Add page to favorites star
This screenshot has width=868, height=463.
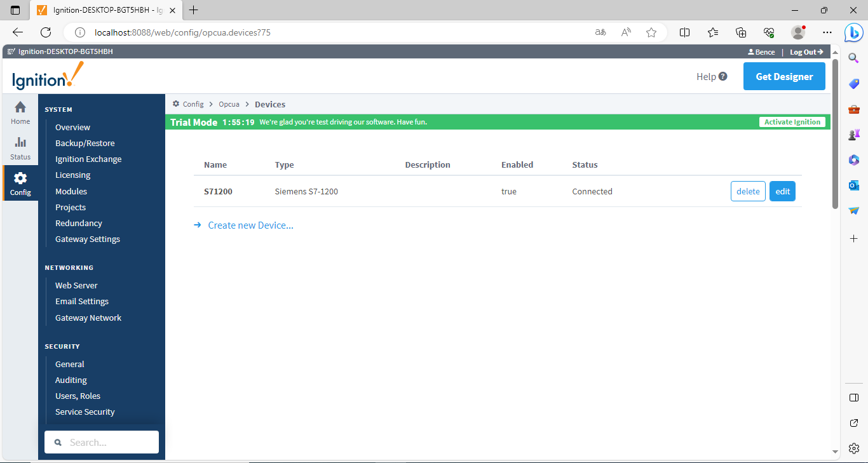tap(651, 32)
